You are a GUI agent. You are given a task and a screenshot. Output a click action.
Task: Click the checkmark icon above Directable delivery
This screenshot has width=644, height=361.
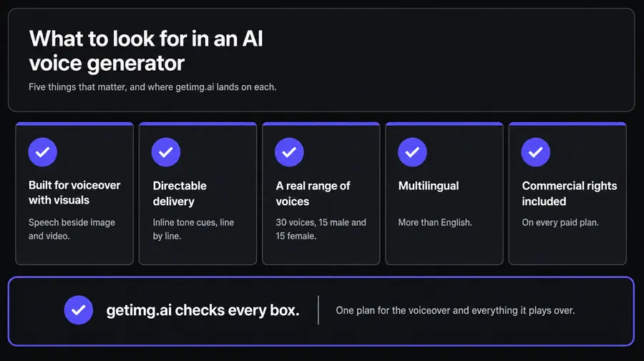coord(166,152)
